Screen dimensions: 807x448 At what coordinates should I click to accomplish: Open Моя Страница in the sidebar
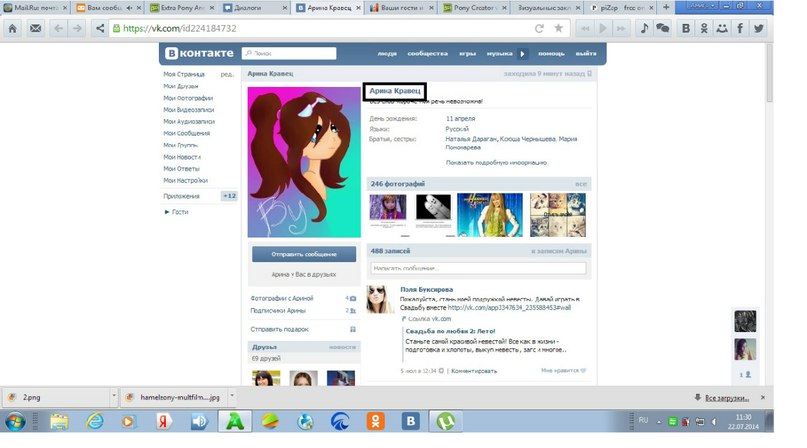tap(184, 74)
